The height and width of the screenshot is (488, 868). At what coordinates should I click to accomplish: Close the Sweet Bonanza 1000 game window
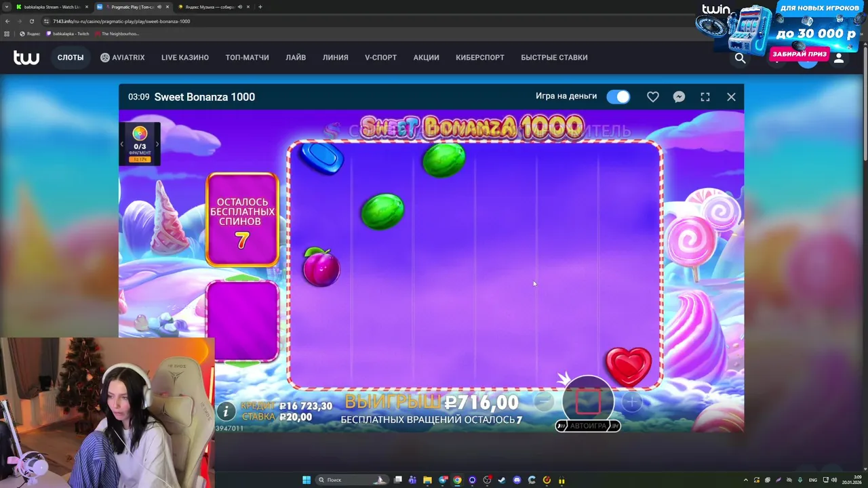click(x=731, y=97)
